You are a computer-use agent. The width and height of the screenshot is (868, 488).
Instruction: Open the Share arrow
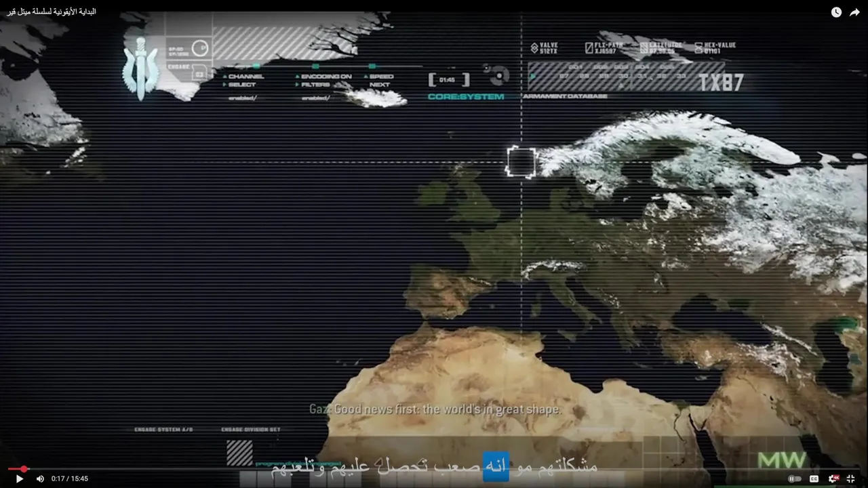click(x=854, y=12)
